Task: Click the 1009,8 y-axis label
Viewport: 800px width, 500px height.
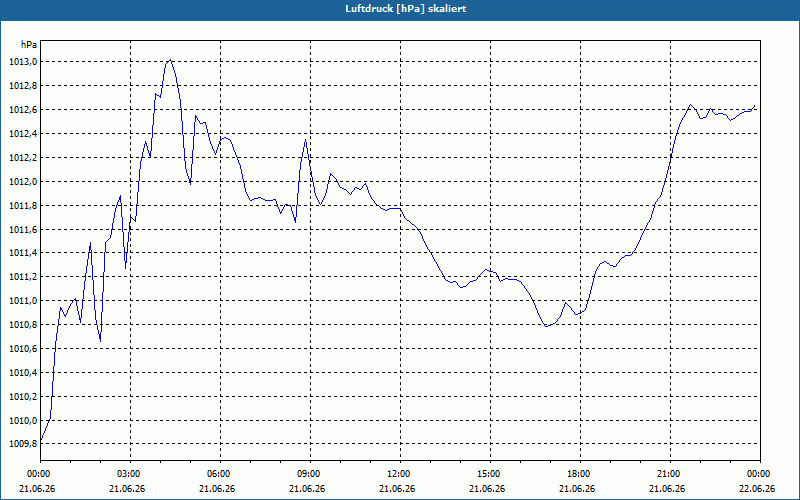Action: 22,444
